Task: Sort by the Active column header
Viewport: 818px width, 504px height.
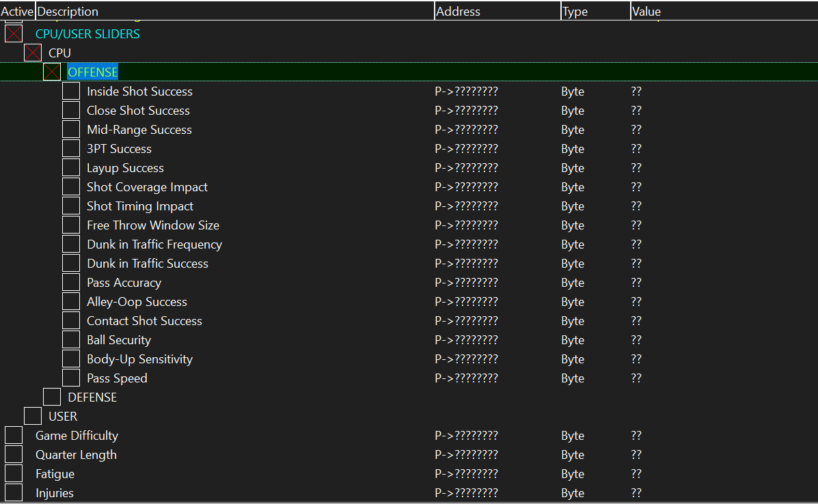Action: pos(17,11)
